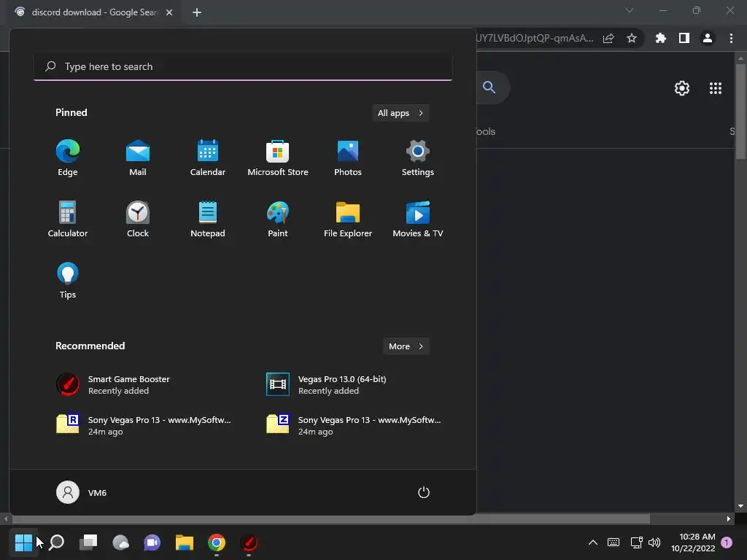Click the power button in Start menu
The image size is (747, 560).
point(424,492)
